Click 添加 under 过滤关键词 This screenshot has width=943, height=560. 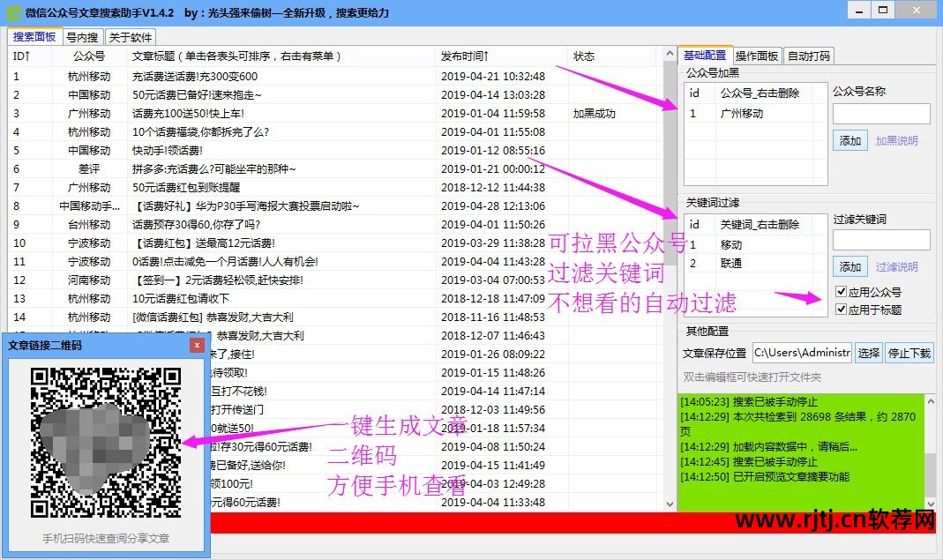pos(849,266)
